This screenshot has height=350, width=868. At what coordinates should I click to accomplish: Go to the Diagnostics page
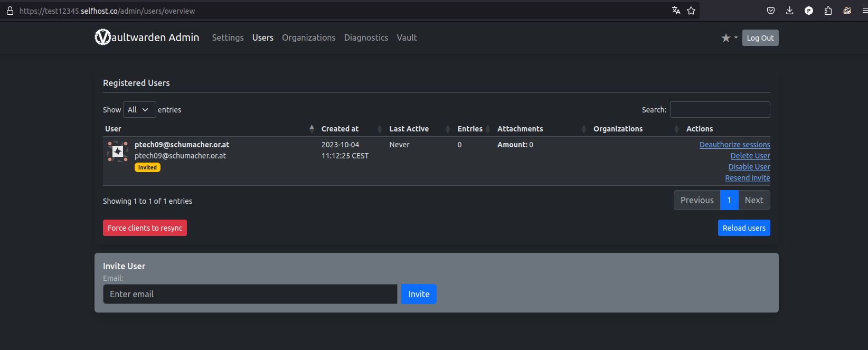pos(366,37)
